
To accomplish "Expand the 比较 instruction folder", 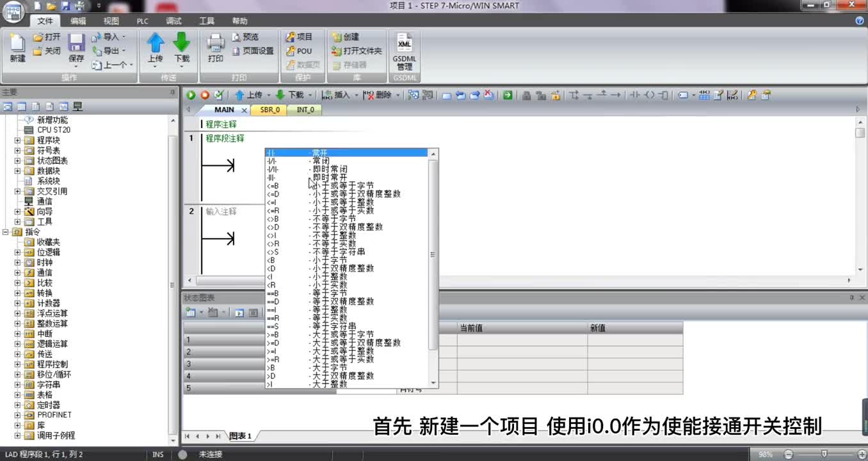I will (x=17, y=283).
